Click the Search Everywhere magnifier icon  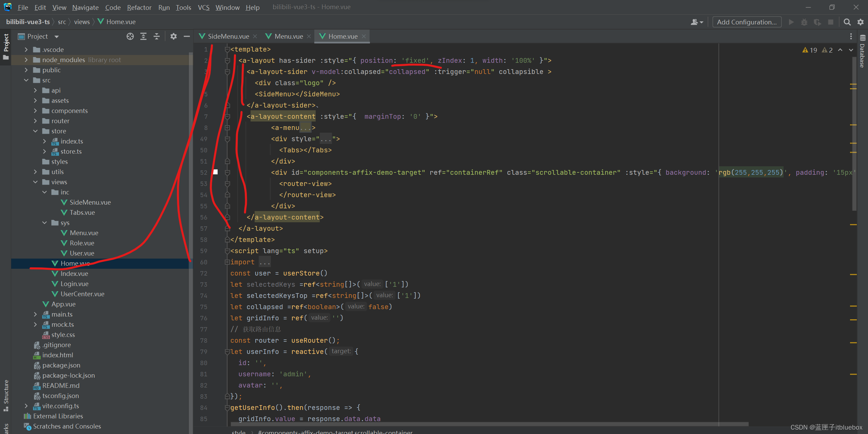tap(847, 22)
